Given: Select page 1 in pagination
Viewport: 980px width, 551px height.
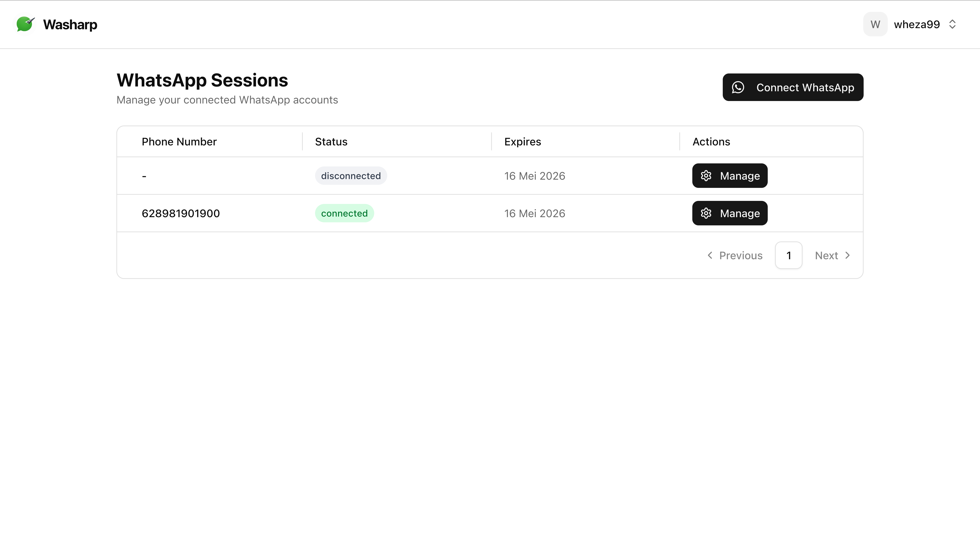Looking at the screenshot, I should 789,256.
